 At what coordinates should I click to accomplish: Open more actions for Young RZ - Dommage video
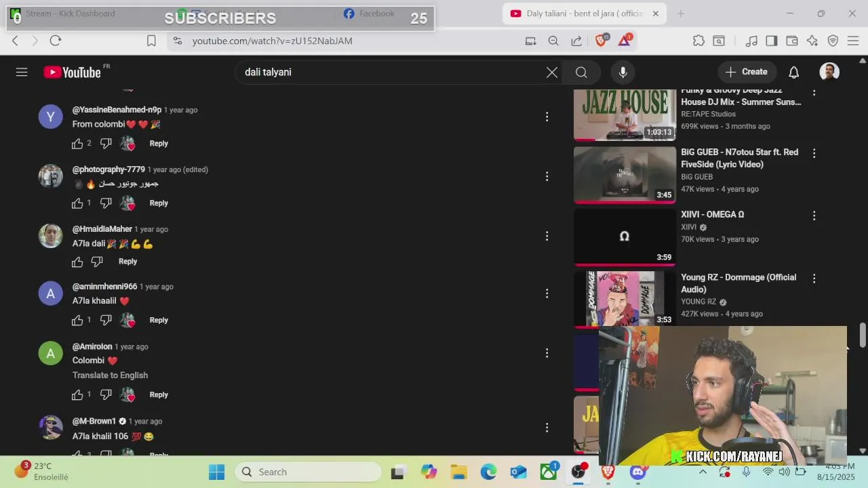[x=814, y=279]
